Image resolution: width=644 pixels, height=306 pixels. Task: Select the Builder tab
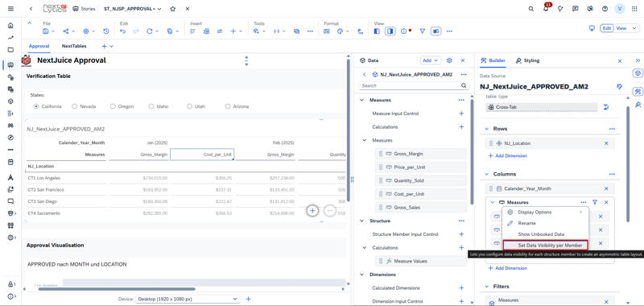click(493, 60)
